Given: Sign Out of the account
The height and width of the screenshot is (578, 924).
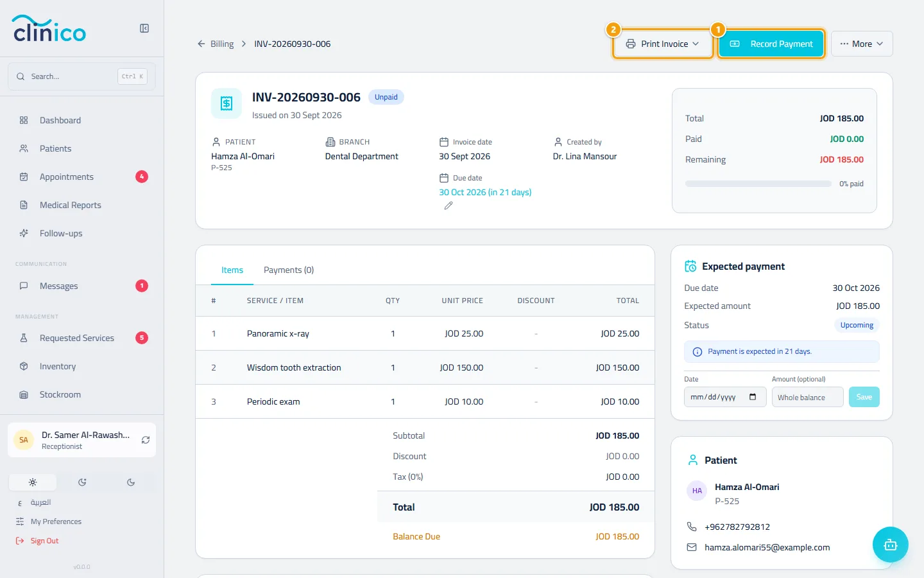Looking at the screenshot, I should (44, 541).
